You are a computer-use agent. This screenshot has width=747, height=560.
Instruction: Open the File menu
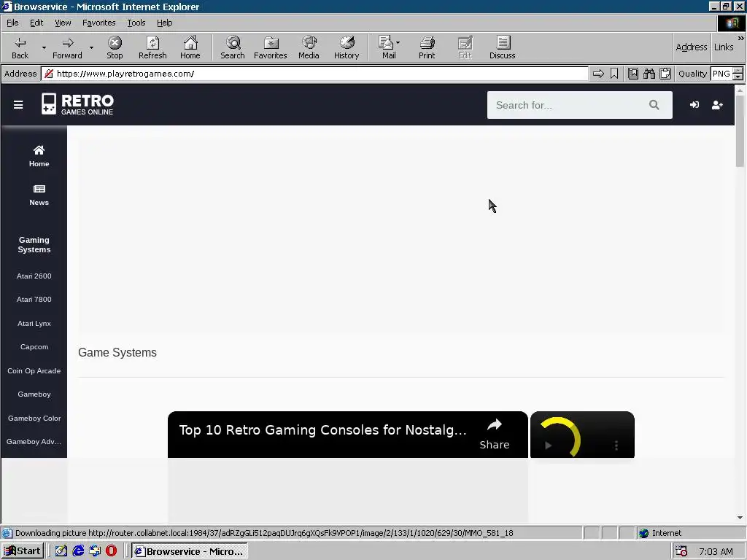[12, 23]
